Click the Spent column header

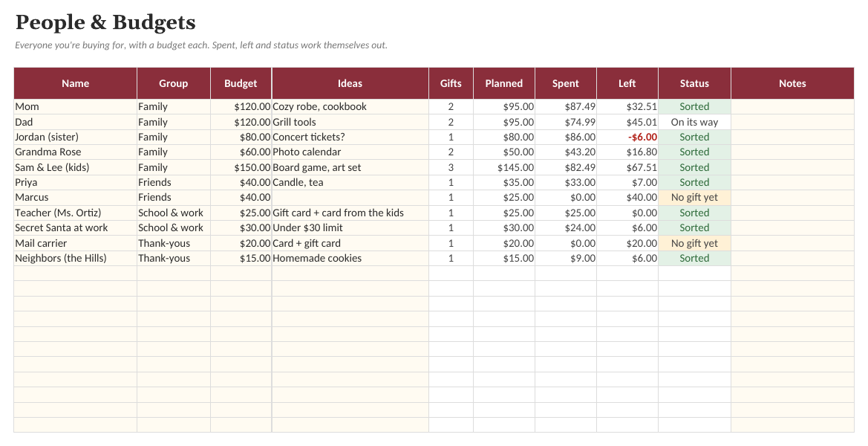click(565, 83)
